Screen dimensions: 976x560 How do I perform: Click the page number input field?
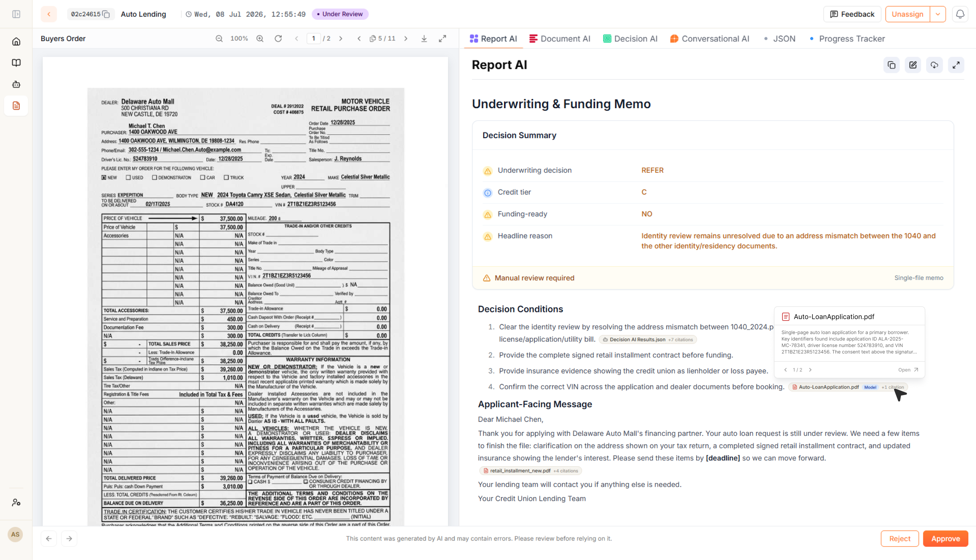(x=313, y=38)
